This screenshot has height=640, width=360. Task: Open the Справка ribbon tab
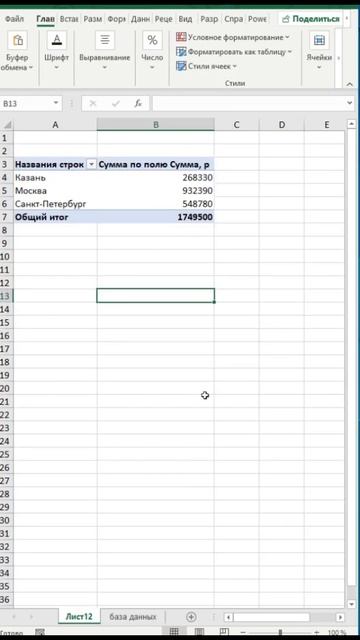[233, 19]
